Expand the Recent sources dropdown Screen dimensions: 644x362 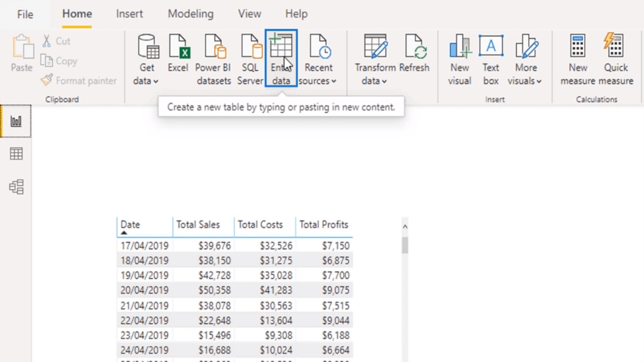[318, 60]
